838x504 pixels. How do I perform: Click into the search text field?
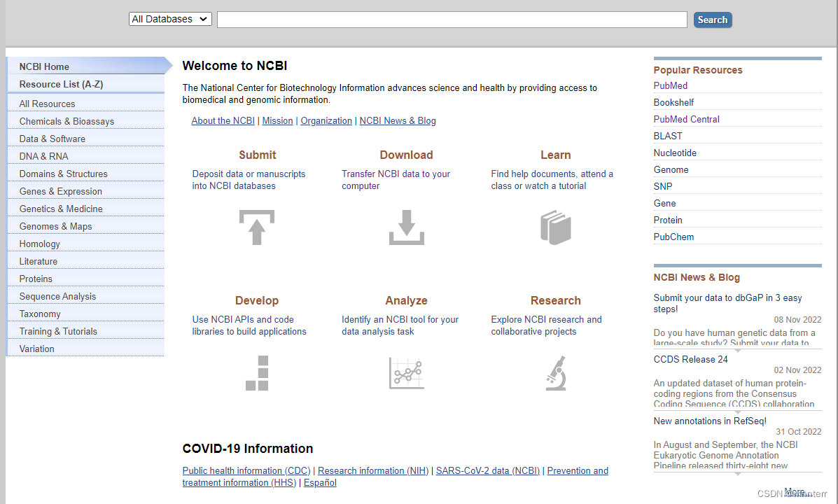(452, 20)
